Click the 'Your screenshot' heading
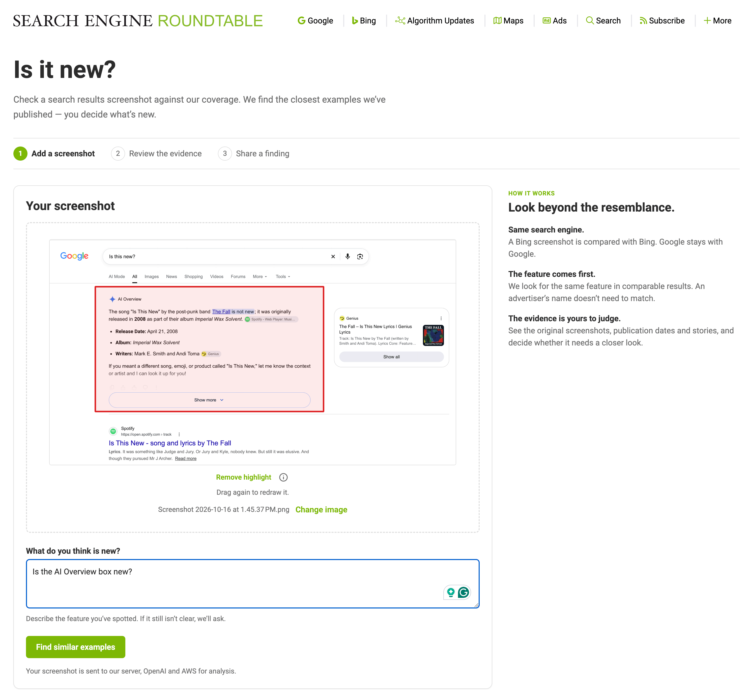The image size is (749, 700). (70, 206)
